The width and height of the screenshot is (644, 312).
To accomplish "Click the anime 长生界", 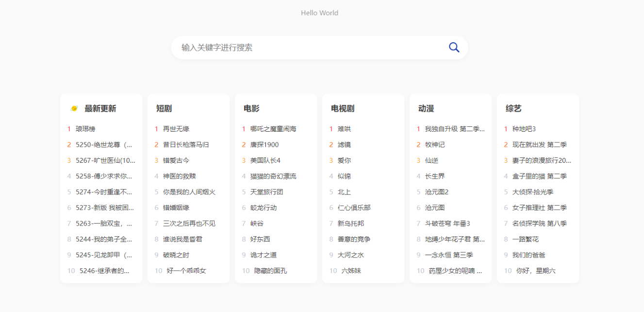I will [x=435, y=176].
